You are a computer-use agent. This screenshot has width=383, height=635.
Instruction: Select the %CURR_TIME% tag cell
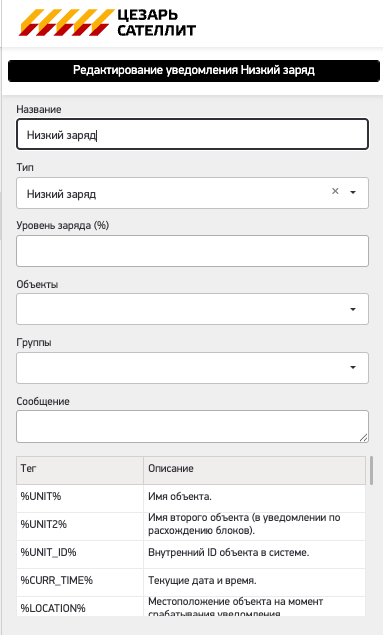(x=80, y=582)
